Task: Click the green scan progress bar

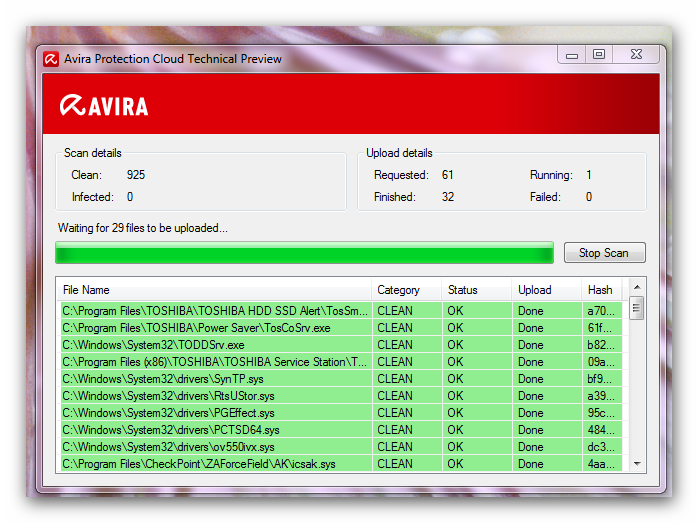Action: 304,253
